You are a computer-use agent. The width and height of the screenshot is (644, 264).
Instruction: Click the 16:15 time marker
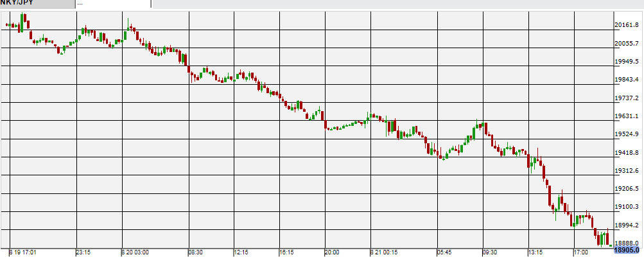[x=288, y=252]
